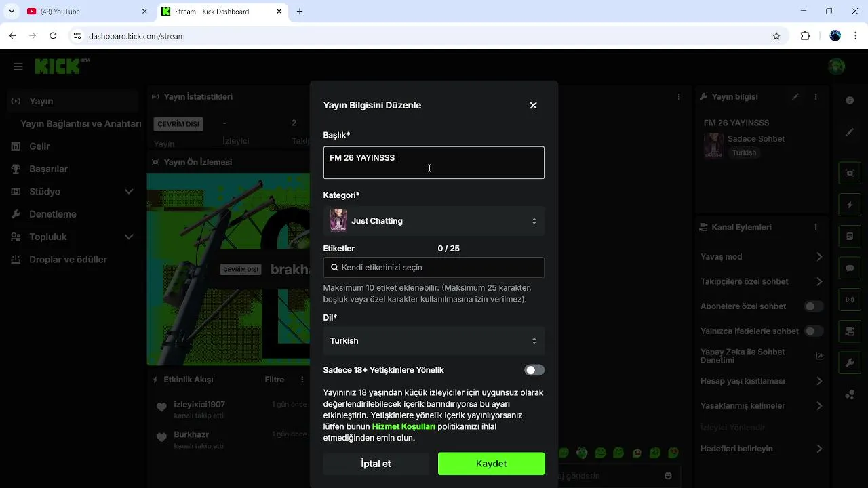Go back in browser
Viewport: 868px width, 488px height.
[x=13, y=36]
